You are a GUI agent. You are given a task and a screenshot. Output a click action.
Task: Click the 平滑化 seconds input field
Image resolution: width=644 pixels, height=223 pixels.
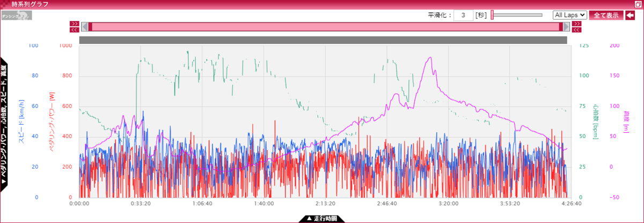463,15
